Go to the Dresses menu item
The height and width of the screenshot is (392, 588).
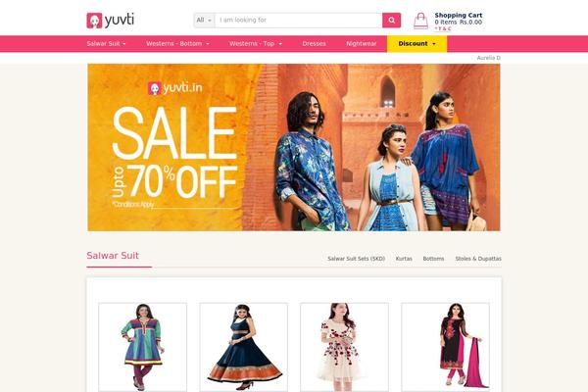click(x=314, y=44)
